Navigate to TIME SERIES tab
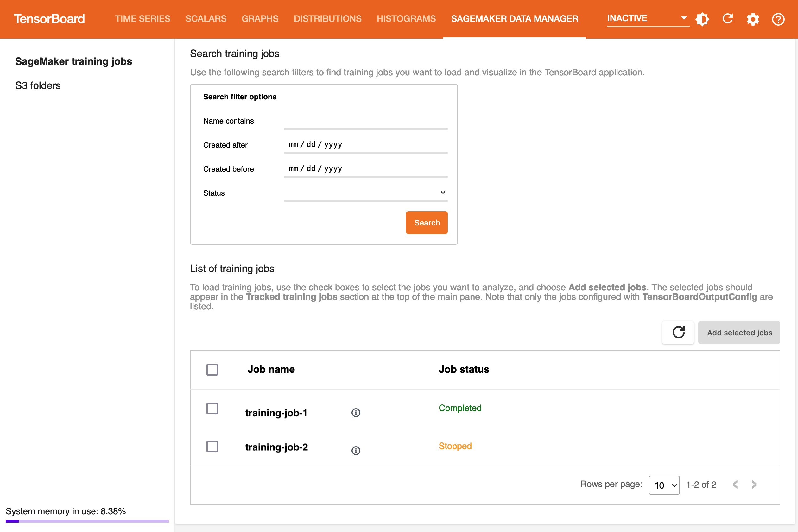The image size is (798, 532). tap(142, 18)
